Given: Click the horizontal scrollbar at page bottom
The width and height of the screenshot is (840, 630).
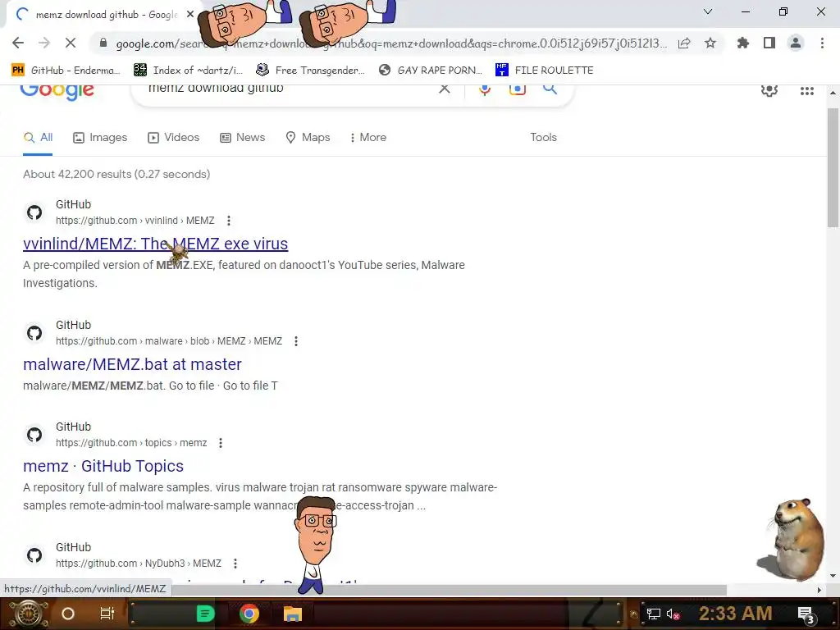Looking at the screenshot, I should 449,590.
